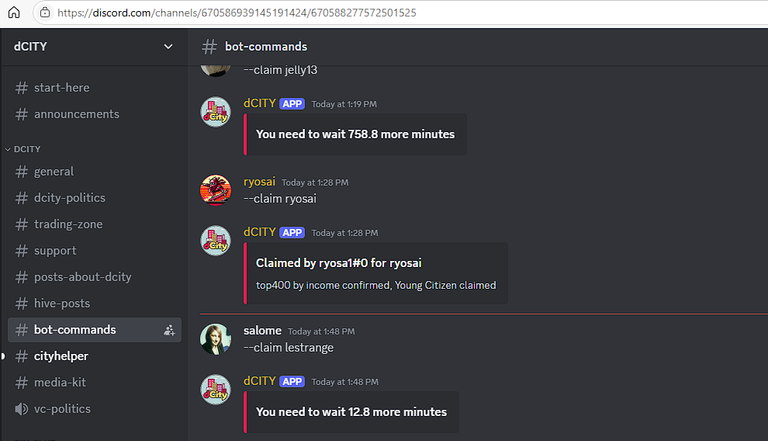This screenshot has width=768, height=441.
Task: Click dCITY bot avatar at 1:28 PM
Action: click(216, 241)
